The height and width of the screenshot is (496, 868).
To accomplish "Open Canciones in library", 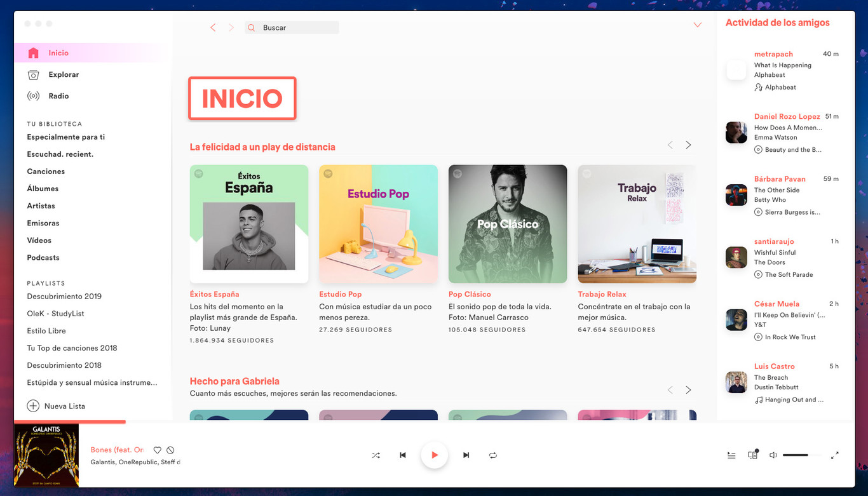I will point(46,171).
